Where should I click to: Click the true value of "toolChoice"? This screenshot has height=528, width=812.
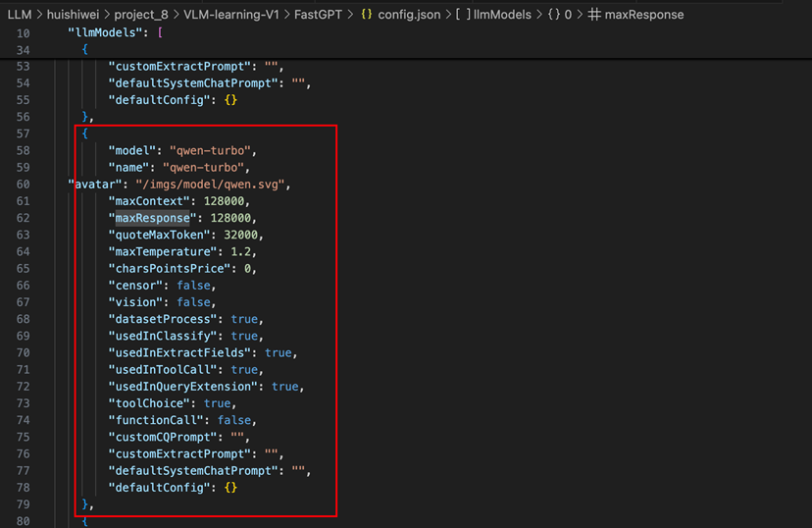[217, 403]
